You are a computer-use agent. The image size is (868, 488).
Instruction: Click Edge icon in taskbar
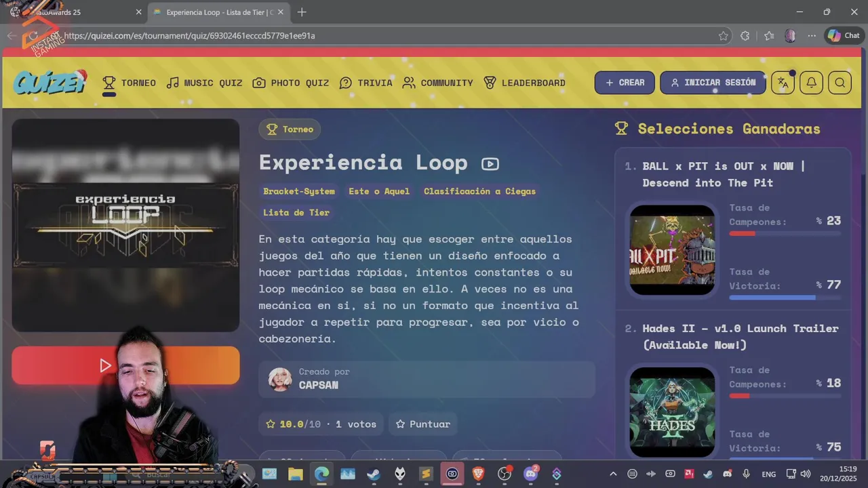(x=321, y=474)
